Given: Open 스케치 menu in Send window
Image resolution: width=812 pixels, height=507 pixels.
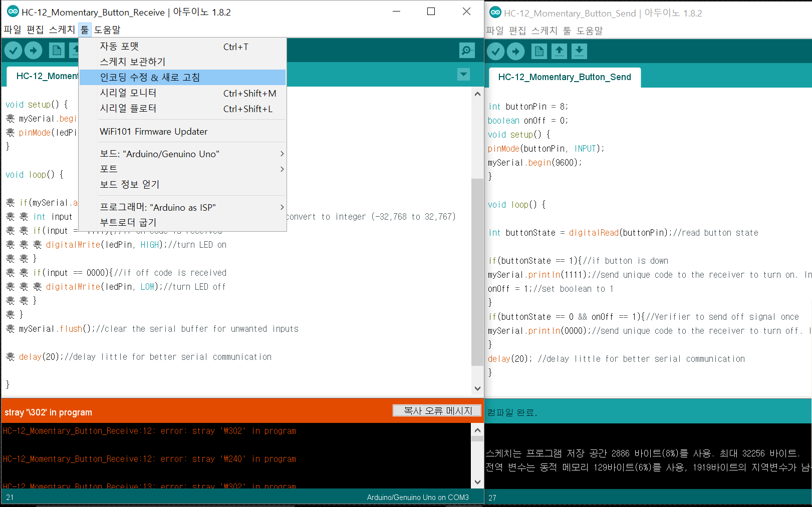Looking at the screenshot, I should 544,31.
